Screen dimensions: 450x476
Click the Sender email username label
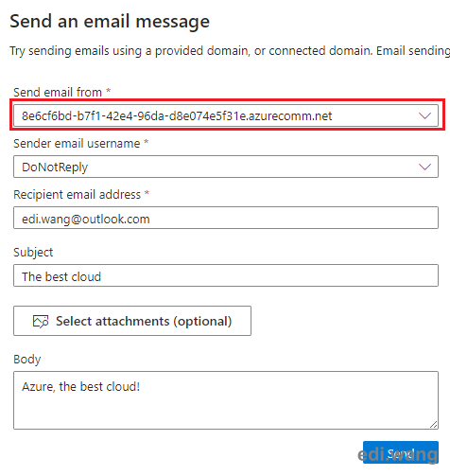pos(77,143)
